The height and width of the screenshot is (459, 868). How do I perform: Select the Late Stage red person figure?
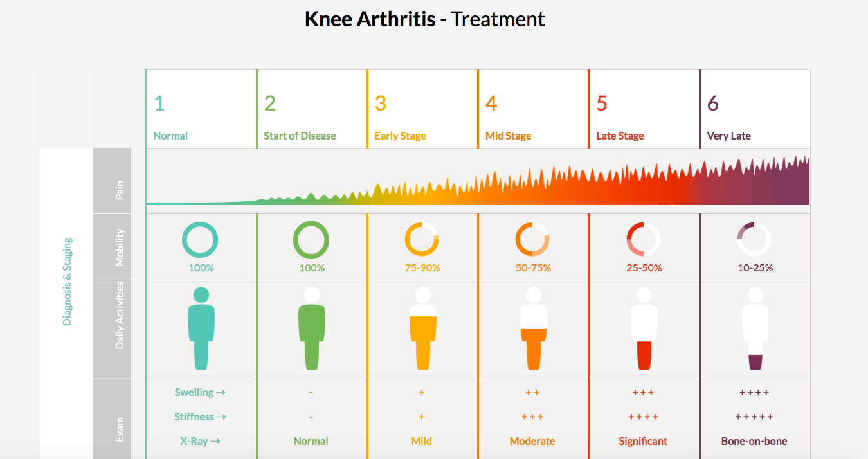click(644, 328)
